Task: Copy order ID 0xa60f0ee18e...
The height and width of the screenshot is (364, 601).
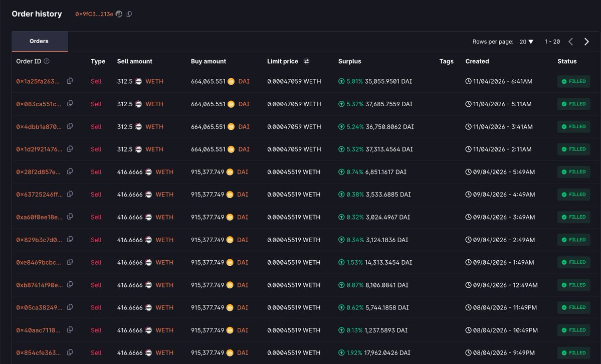Action: 70,217
